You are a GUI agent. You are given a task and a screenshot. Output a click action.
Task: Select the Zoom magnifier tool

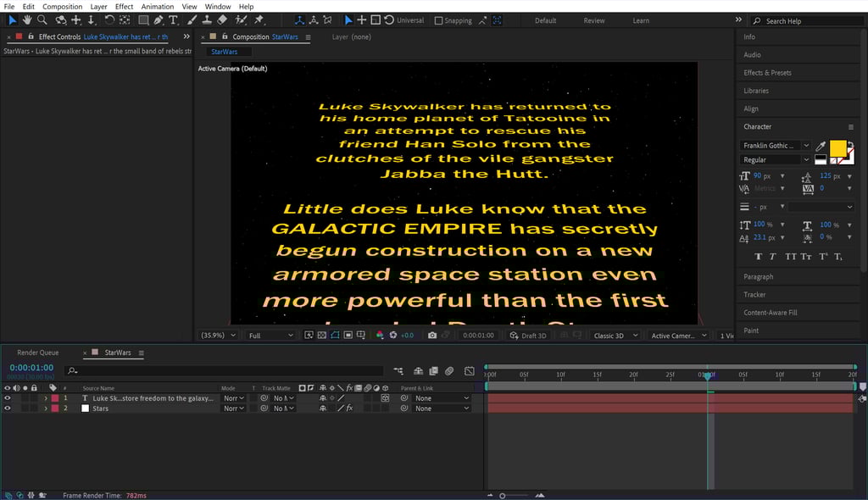pyautogui.click(x=42, y=20)
